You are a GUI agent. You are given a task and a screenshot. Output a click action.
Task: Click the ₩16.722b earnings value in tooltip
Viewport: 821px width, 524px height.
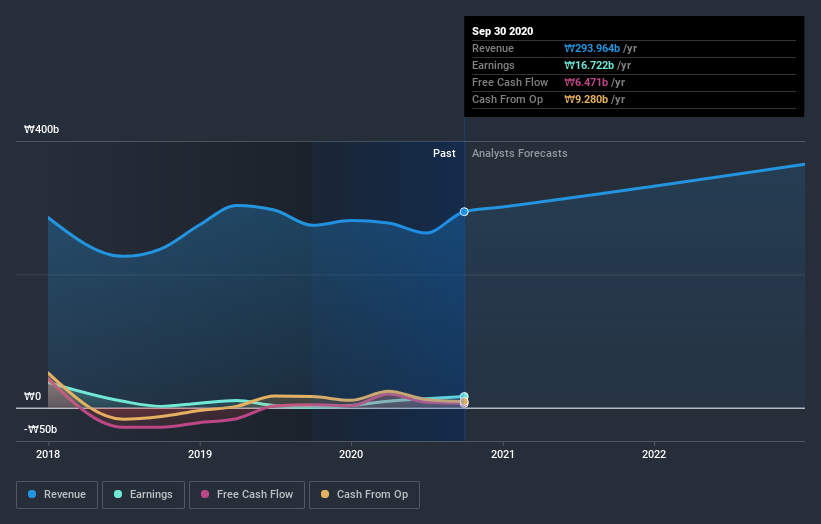pyautogui.click(x=589, y=65)
